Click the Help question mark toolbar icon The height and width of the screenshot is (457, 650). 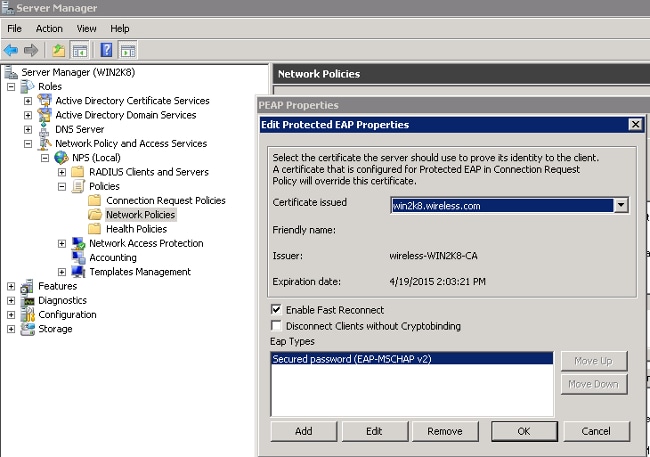click(x=106, y=50)
